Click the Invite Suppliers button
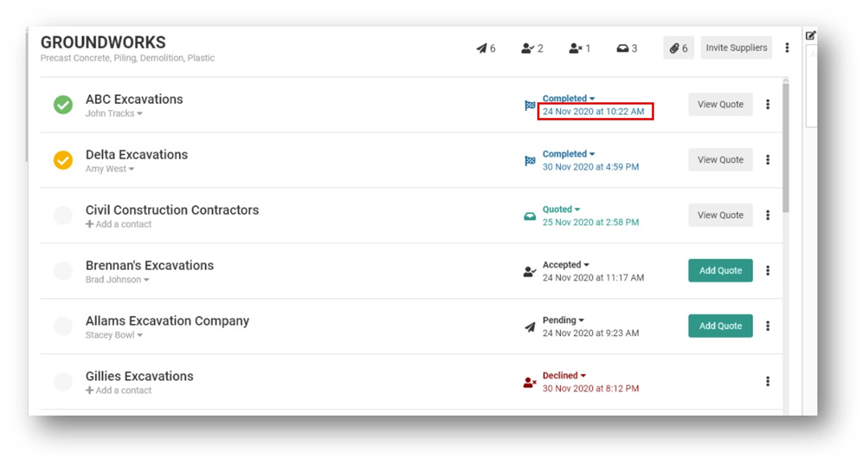The width and height of the screenshot is (868, 467). 736,48
